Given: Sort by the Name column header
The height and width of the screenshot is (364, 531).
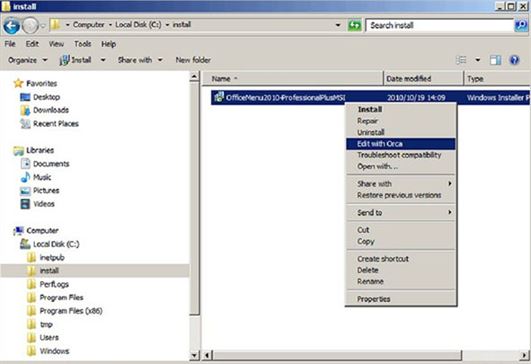Looking at the screenshot, I should click(293, 79).
